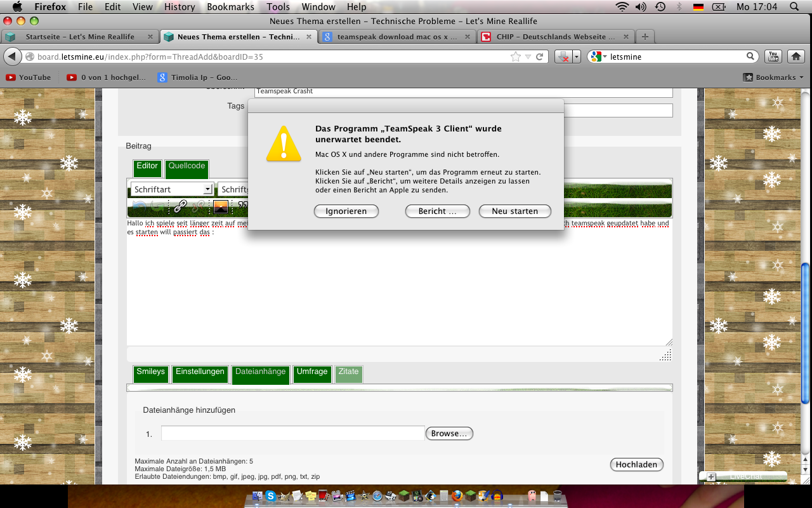Click Ignorieren in the crash dialog
The image size is (812, 508).
click(x=346, y=211)
